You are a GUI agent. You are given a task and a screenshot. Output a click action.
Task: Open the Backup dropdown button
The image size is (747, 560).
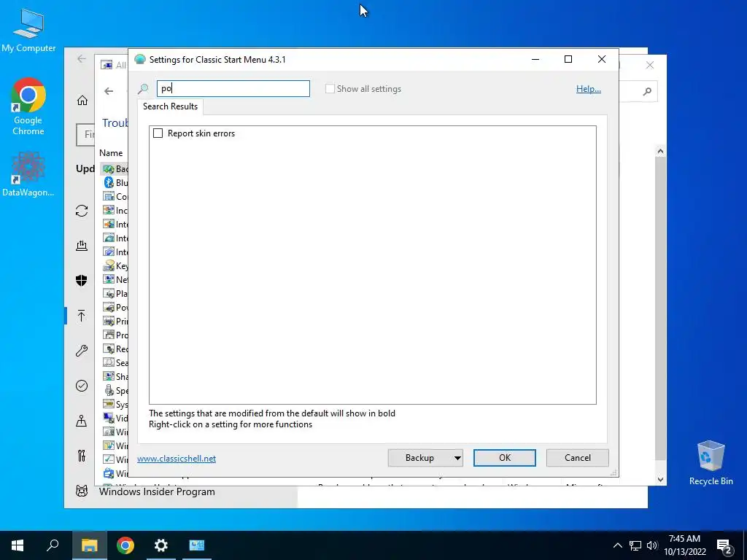(425, 458)
